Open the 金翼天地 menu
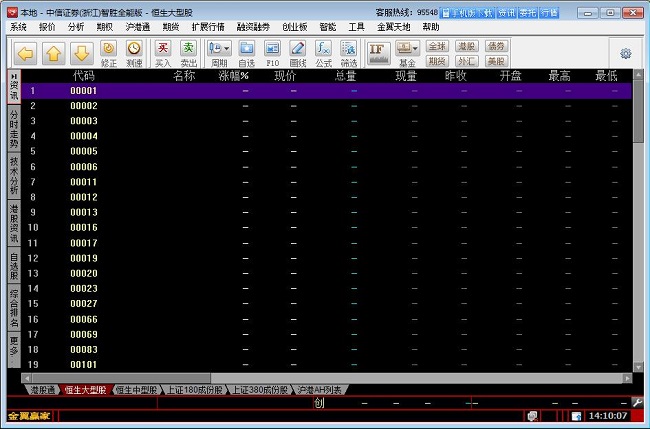Image resolution: width=650 pixels, height=429 pixels. point(393,27)
